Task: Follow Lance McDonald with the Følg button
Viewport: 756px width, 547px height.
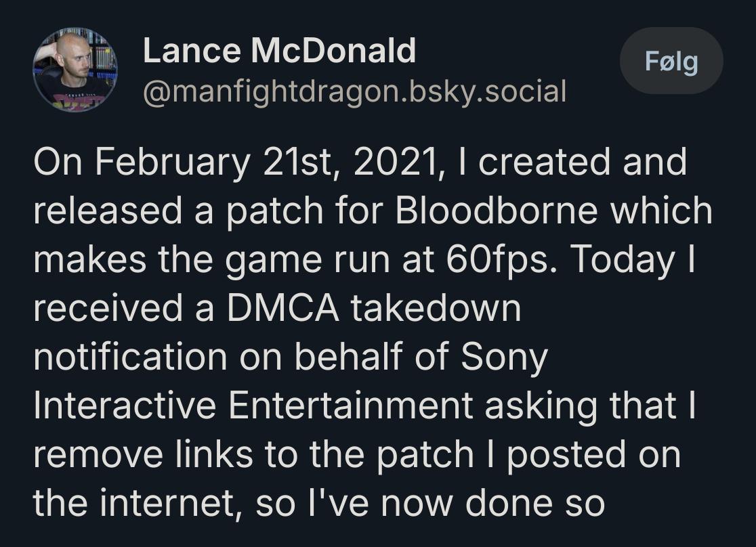Action: tap(671, 61)
